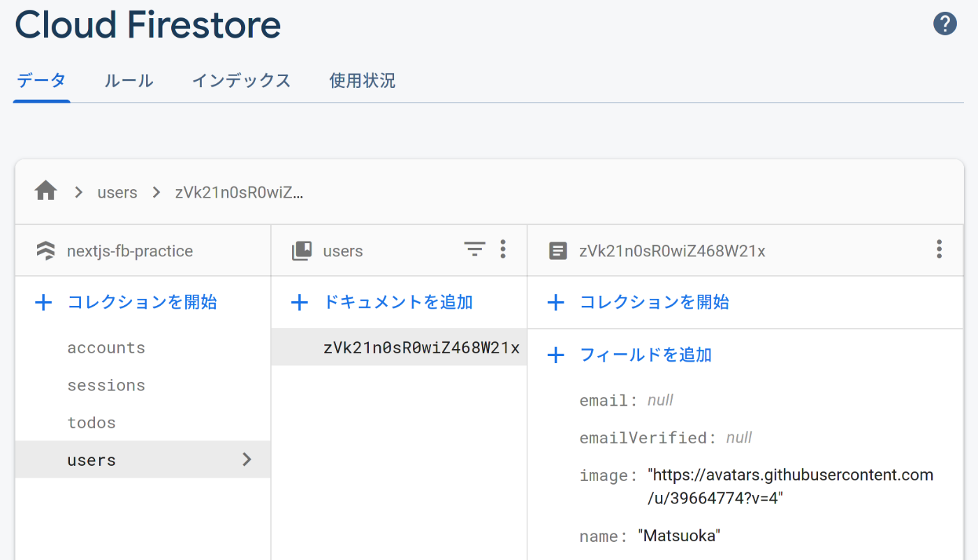Click the image field label
Image resolution: width=978 pixels, height=560 pixels.
(608, 476)
